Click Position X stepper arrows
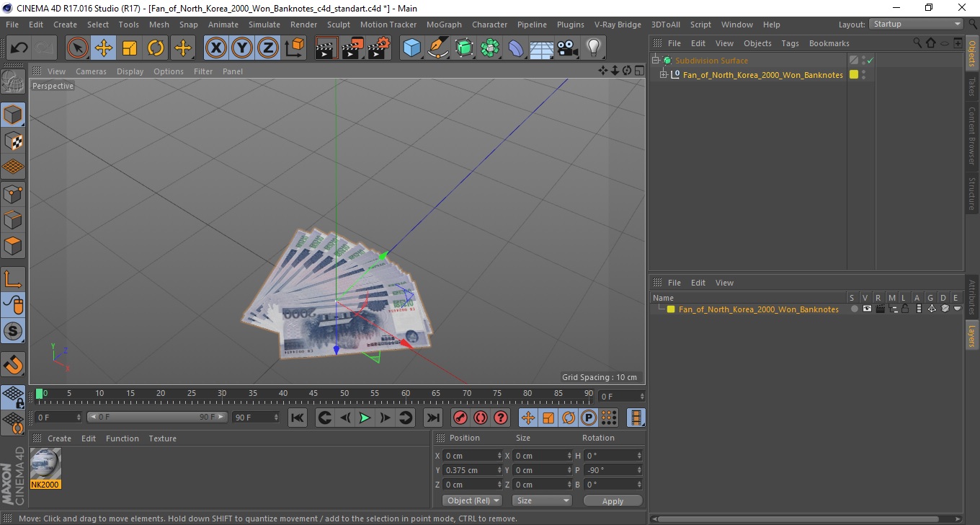980x525 pixels. pos(500,456)
